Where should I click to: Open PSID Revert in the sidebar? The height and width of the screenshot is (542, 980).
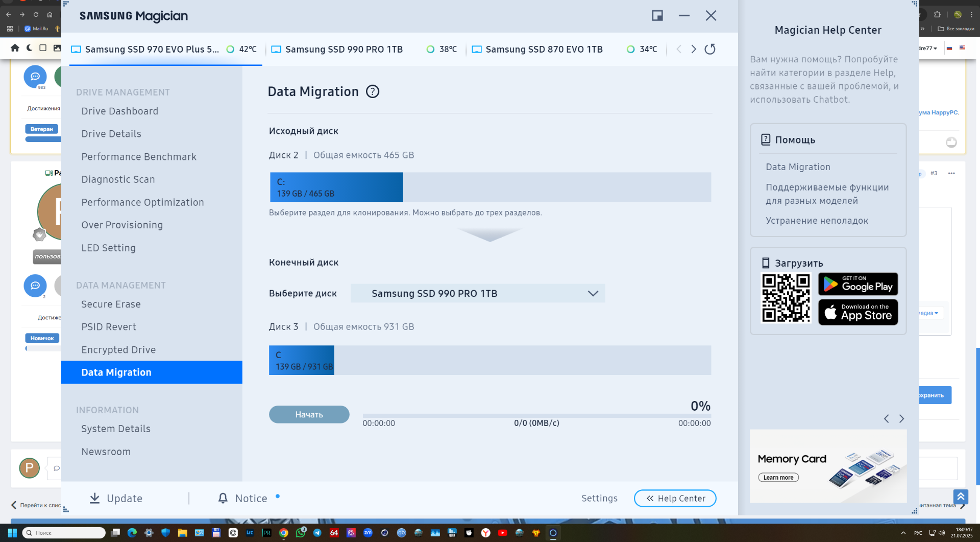tap(109, 327)
